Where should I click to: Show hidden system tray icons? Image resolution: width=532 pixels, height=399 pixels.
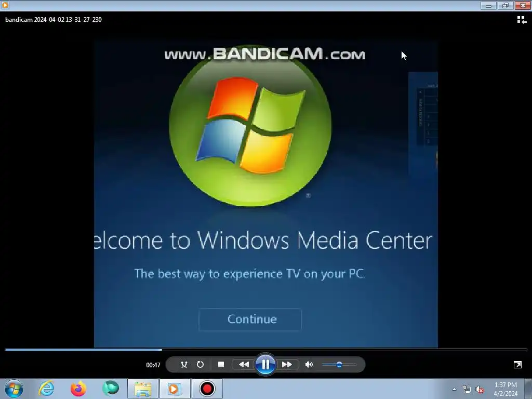pos(454,389)
